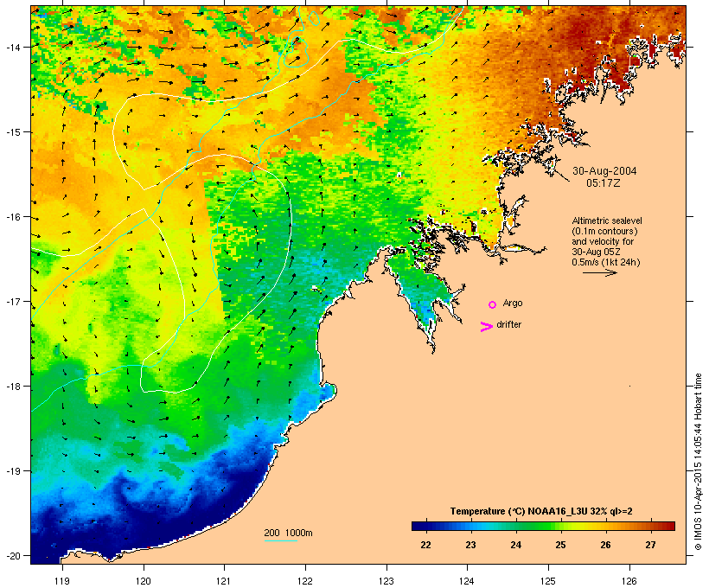Click latitude axis label -19
The width and height of the screenshot is (709, 588).
[13, 471]
